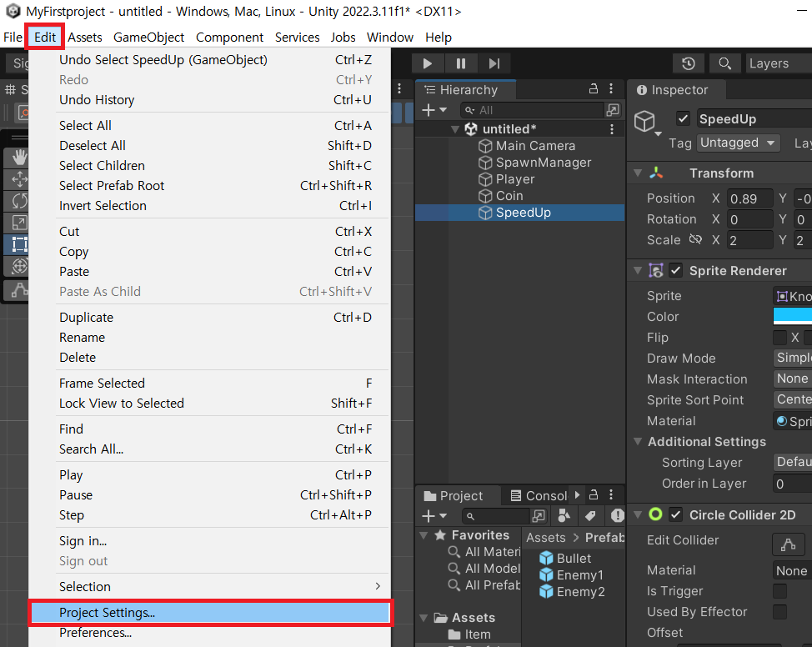Select the Move tool
Image resolution: width=812 pixels, height=647 pixels.
tap(19, 179)
